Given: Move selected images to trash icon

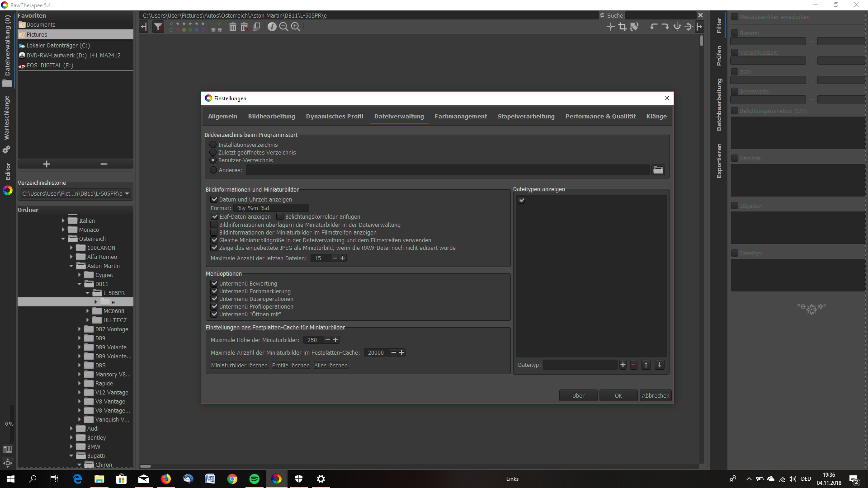Looking at the screenshot, I should [x=232, y=27].
